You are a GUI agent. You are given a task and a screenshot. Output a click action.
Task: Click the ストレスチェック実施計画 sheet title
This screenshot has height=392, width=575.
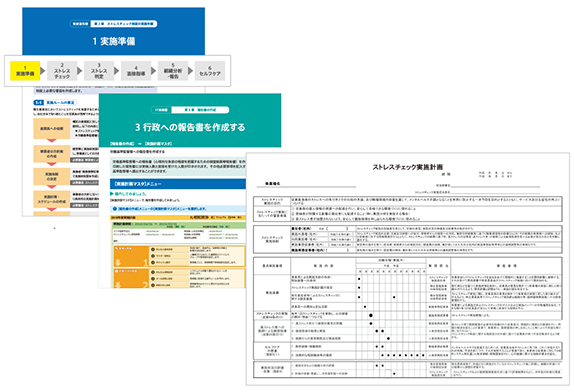click(x=407, y=167)
